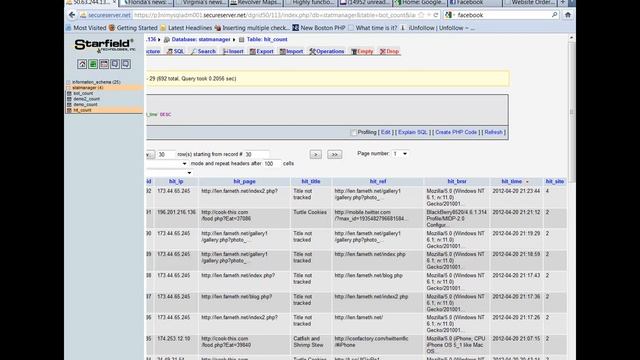The image size is (640, 360).
Task: Click the reload icon in address bar
Action: (436, 15)
